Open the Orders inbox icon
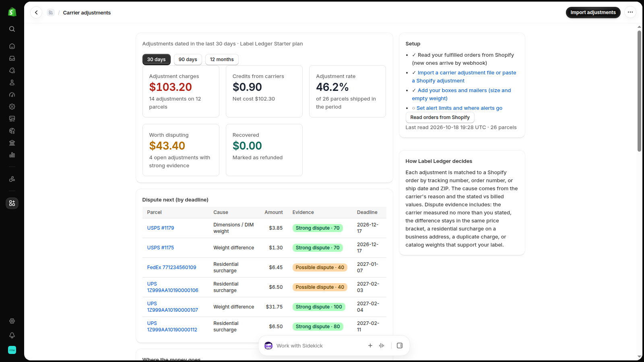 pyautogui.click(x=12, y=58)
